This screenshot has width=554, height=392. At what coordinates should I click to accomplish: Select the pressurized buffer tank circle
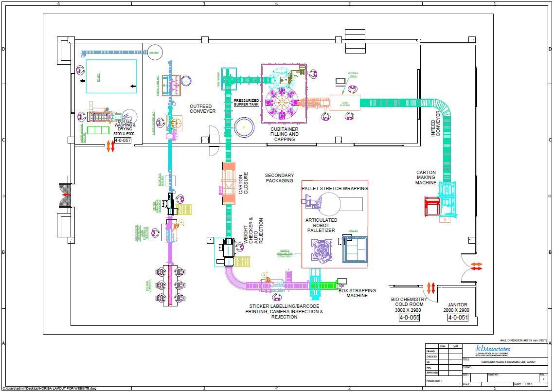(244, 128)
